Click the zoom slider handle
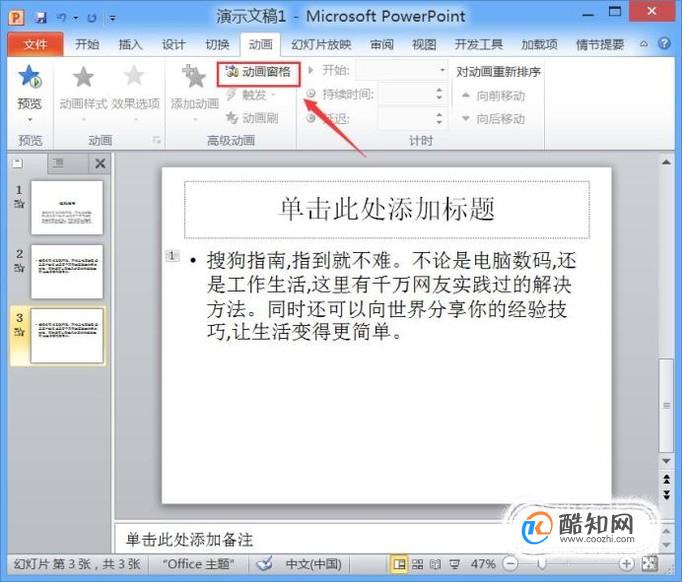Image resolution: width=682 pixels, height=582 pixels. tap(542, 564)
